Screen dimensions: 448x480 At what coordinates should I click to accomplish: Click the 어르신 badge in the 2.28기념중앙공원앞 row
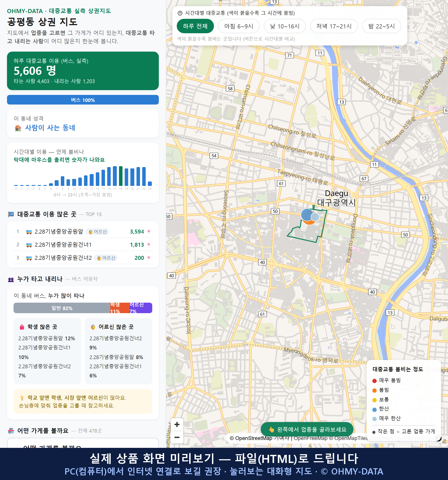coord(97,232)
